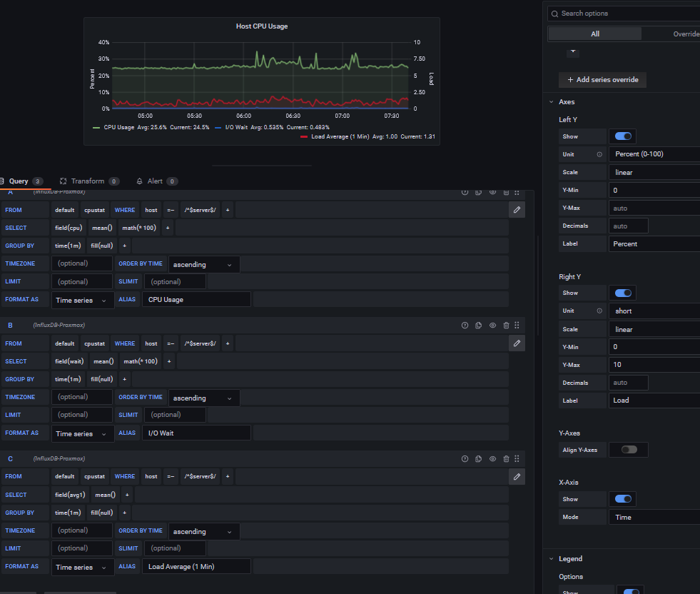Switch to the Query tab
The image size is (700, 594).
point(21,181)
